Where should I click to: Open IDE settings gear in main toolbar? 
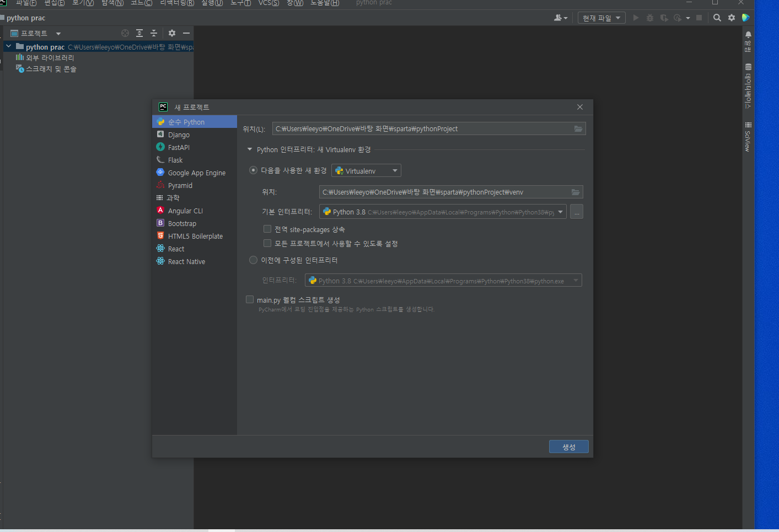pos(732,18)
